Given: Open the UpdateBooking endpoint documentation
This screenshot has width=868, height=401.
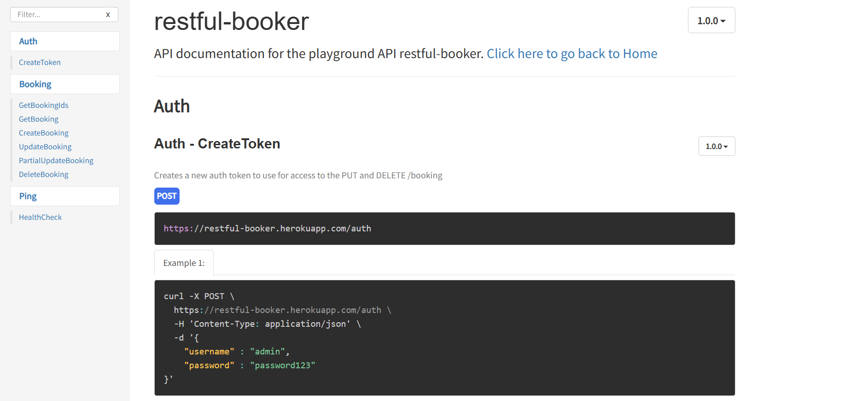Looking at the screenshot, I should (45, 147).
